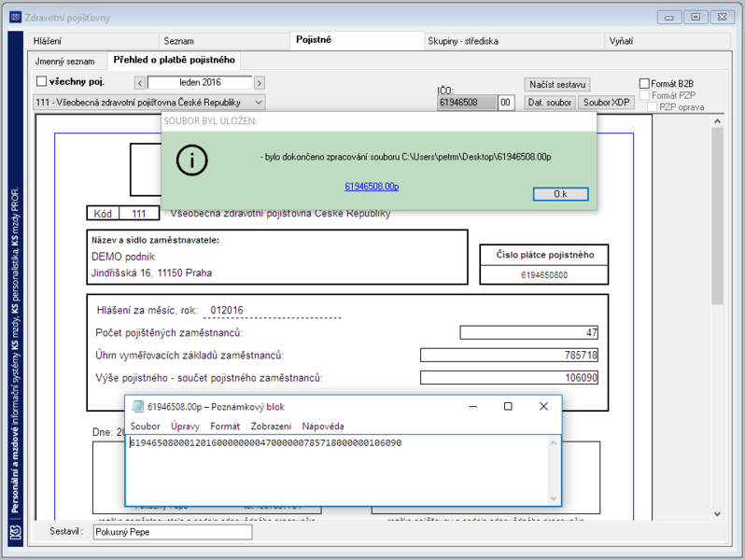The width and height of the screenshot is (745, 560).
Task: Click the Notepad scrollbar down arrow
Action: (x=554, y=498)
